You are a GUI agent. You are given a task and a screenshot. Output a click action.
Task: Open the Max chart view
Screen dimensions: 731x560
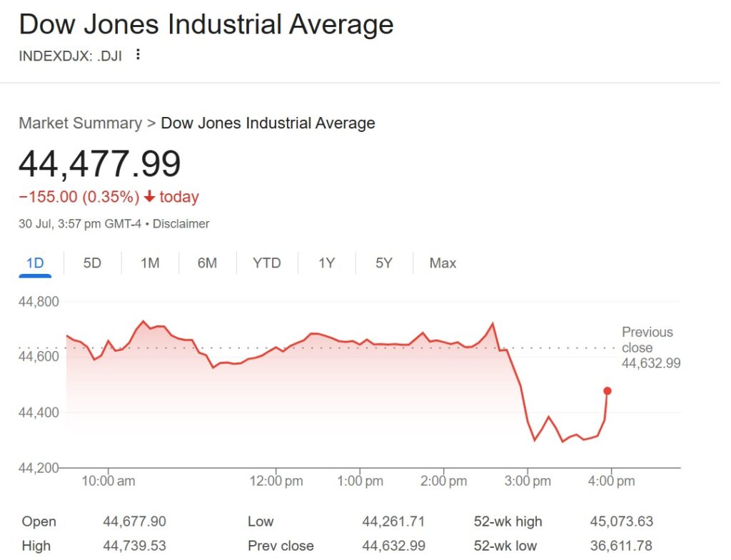[443, 263]
